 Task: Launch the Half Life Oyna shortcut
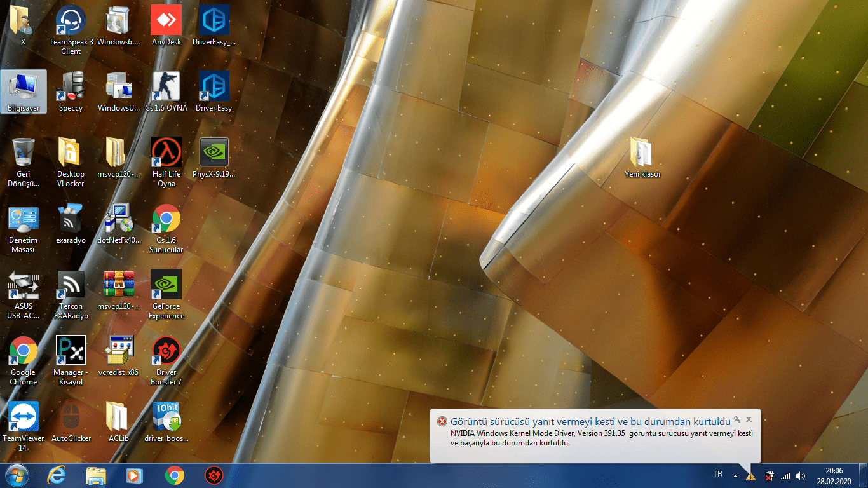[x=166, y=162]
